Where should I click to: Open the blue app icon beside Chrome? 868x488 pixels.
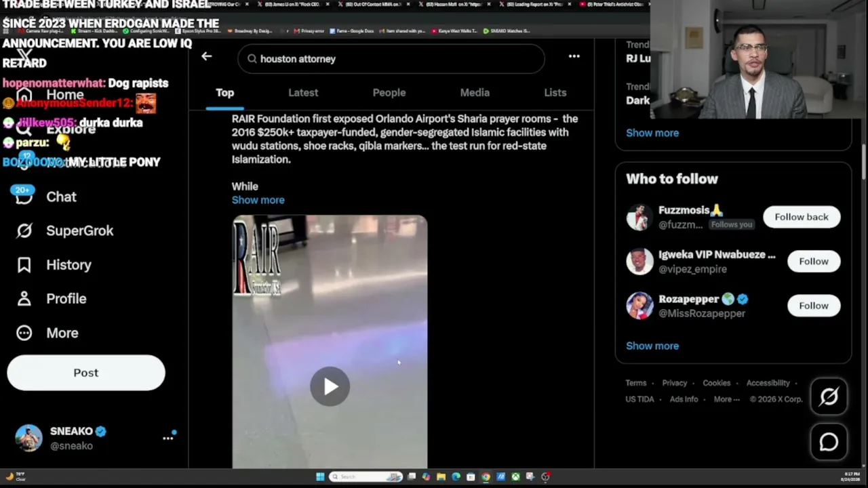tap(500, 476)
